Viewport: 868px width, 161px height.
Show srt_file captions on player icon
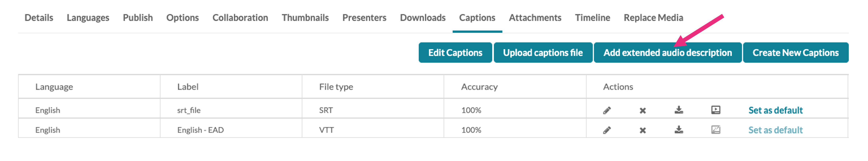(715, 110)
